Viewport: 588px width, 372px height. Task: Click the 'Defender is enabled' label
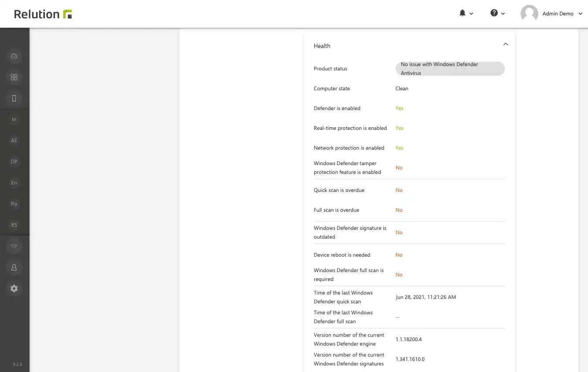tap(337, 108)
